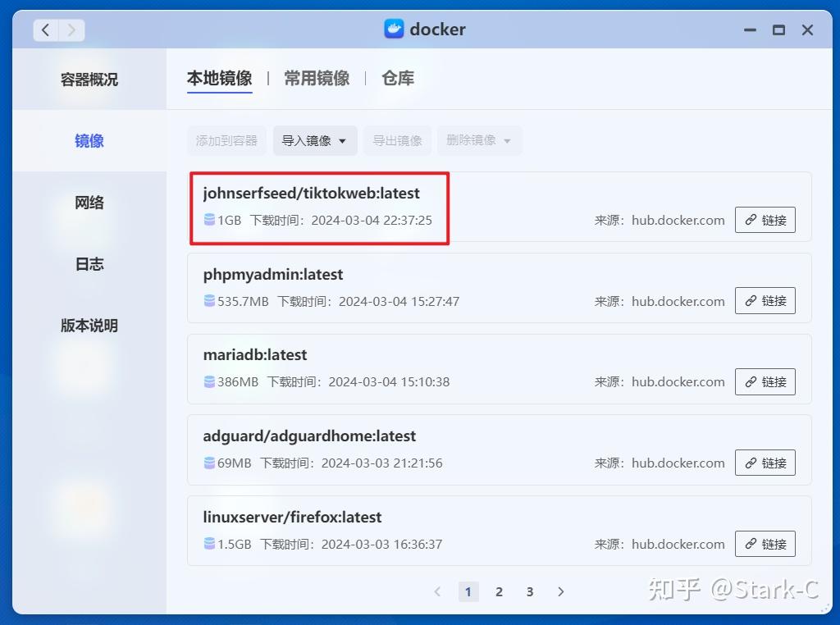Open the 删除镜像 dropdown

479,141
